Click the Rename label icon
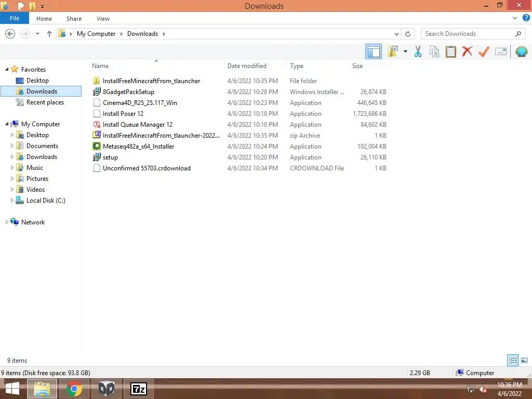The image size is (532, 399). coord(501,51)
